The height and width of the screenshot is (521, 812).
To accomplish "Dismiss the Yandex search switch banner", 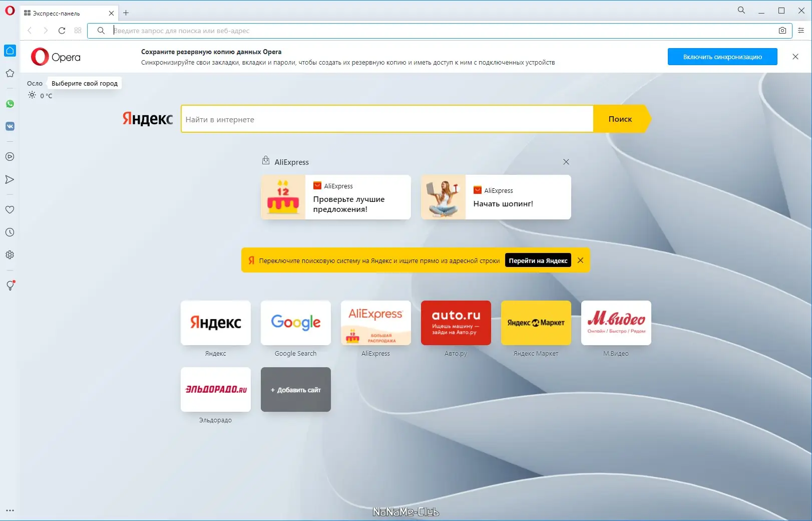I will tap(580, 260).
